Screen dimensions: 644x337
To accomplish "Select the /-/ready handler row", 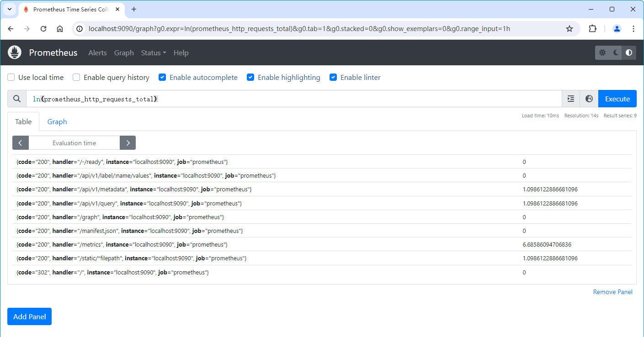I will pyautogui.click(x=322, y=162).
